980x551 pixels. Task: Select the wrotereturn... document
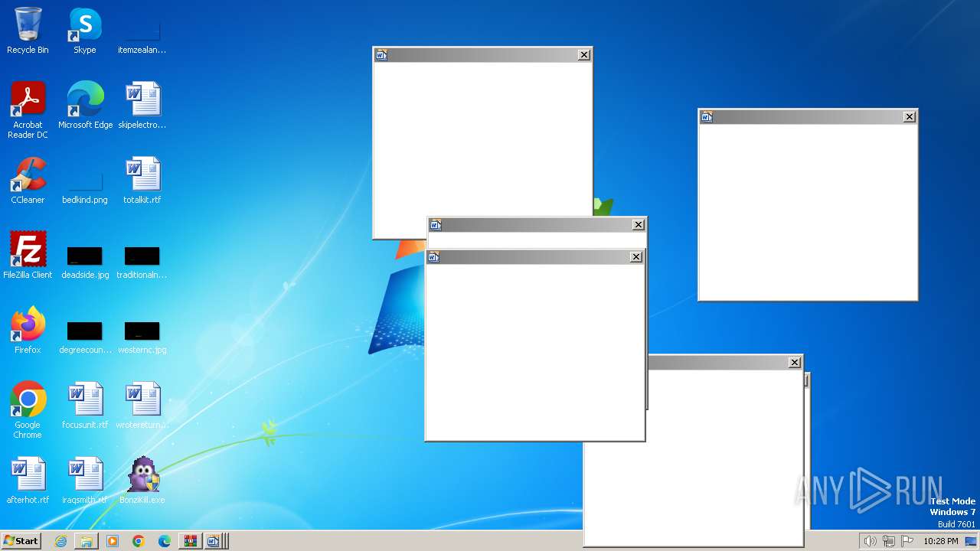coord(142,405)
